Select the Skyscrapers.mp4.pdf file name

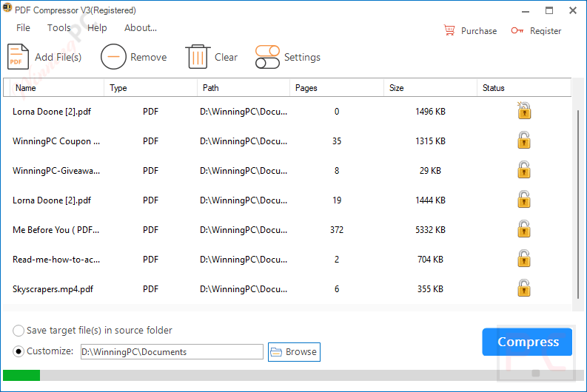[x=53, y=289]
